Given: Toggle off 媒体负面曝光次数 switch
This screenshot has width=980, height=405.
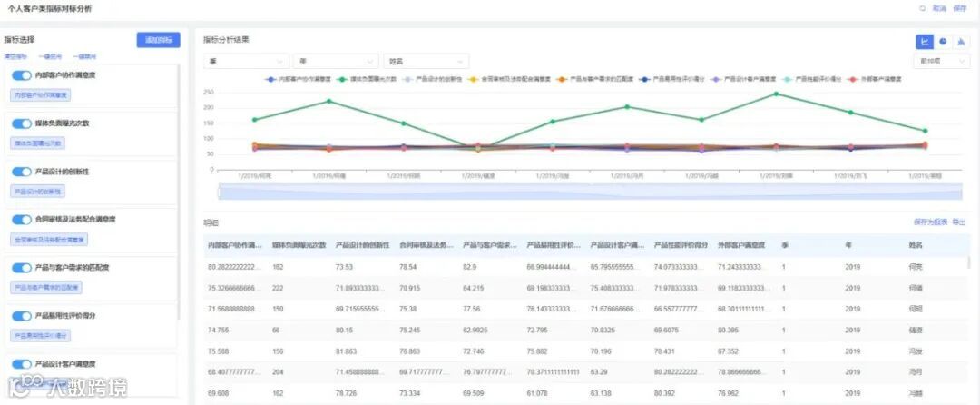Looking at the screenshot, I should pos(22,123).
